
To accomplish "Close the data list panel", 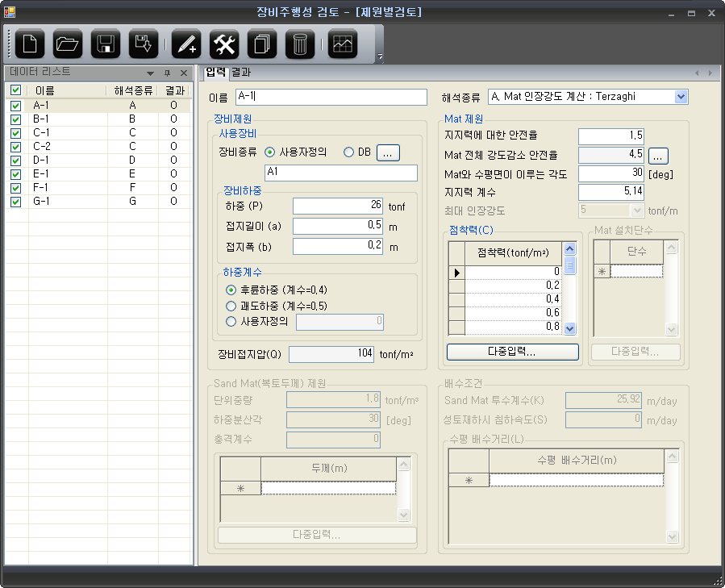I will pyautogui.click(x=184, y=73).
